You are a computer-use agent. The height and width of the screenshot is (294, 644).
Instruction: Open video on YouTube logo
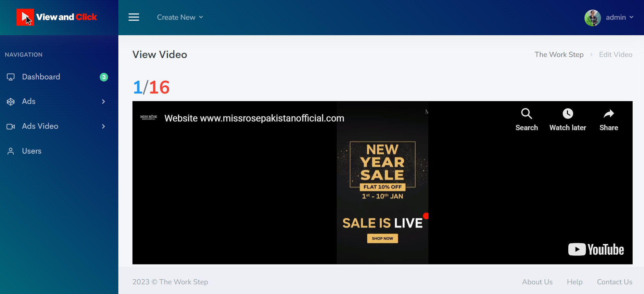596,249
